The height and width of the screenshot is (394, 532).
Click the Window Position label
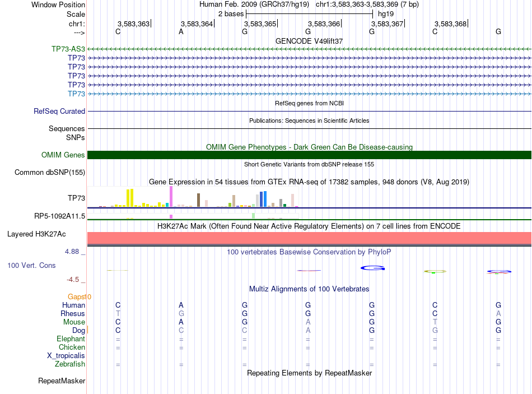[x=58, y=4]
